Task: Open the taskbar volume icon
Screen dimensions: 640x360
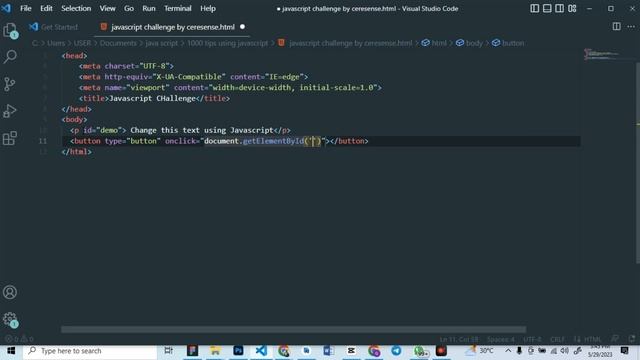Action: point(565,351)
